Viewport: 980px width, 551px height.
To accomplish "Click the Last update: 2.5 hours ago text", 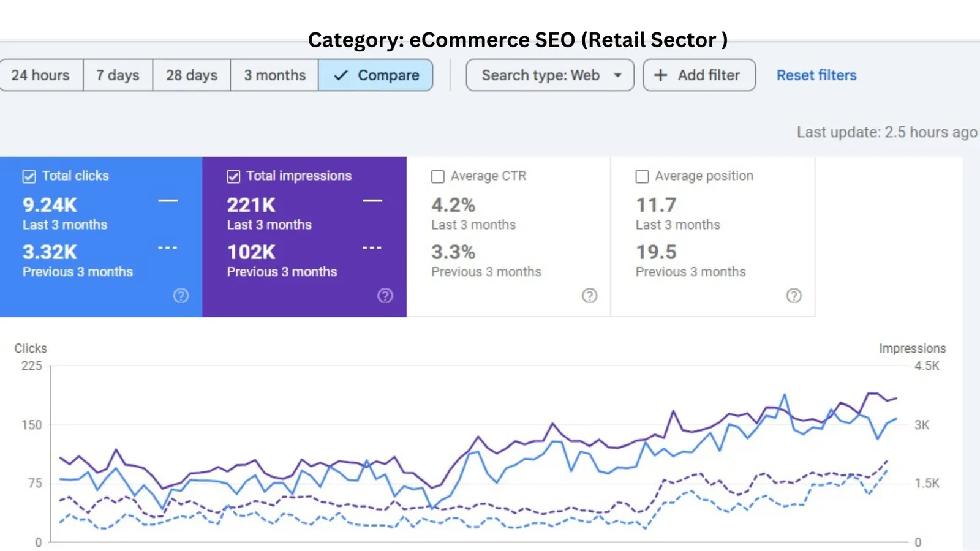I will [x=887, y=132].
